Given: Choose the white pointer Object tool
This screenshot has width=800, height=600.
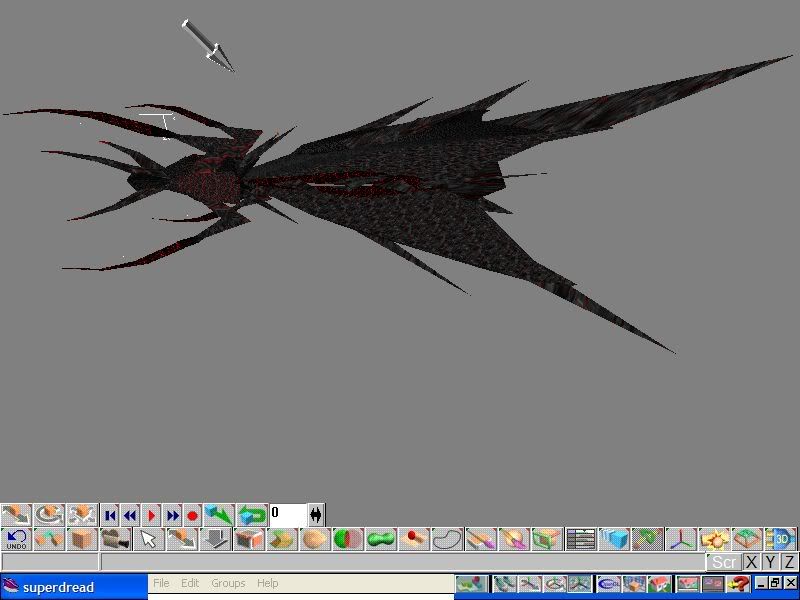Looking at the screenshot, I should [x=148, y=539].
